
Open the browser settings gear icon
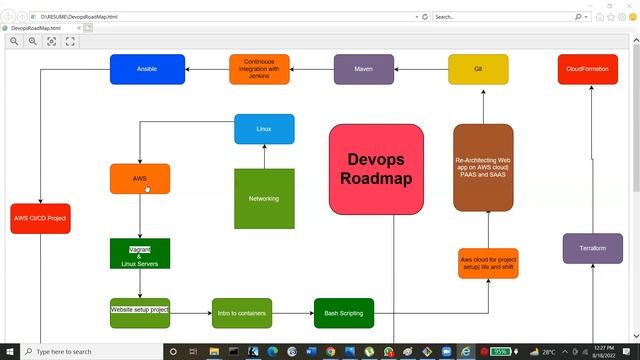(x=622, y=17)
